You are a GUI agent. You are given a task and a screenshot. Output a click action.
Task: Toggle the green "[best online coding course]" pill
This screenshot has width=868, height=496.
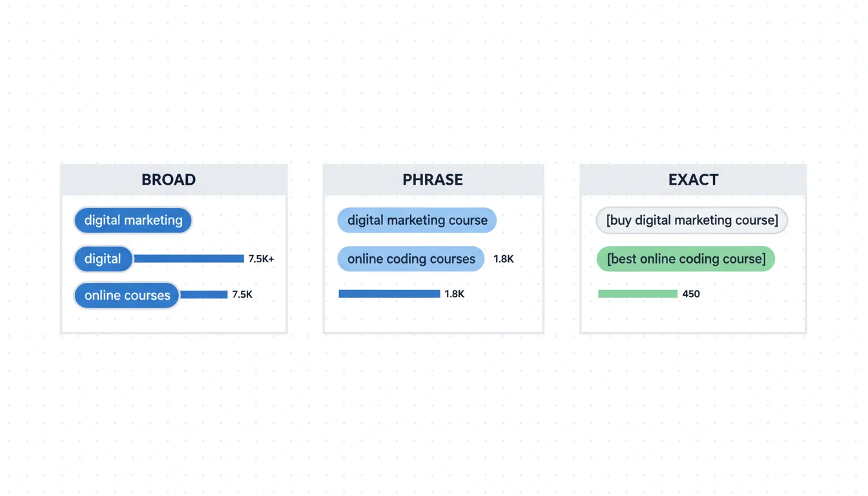click(x=686, y=259)
